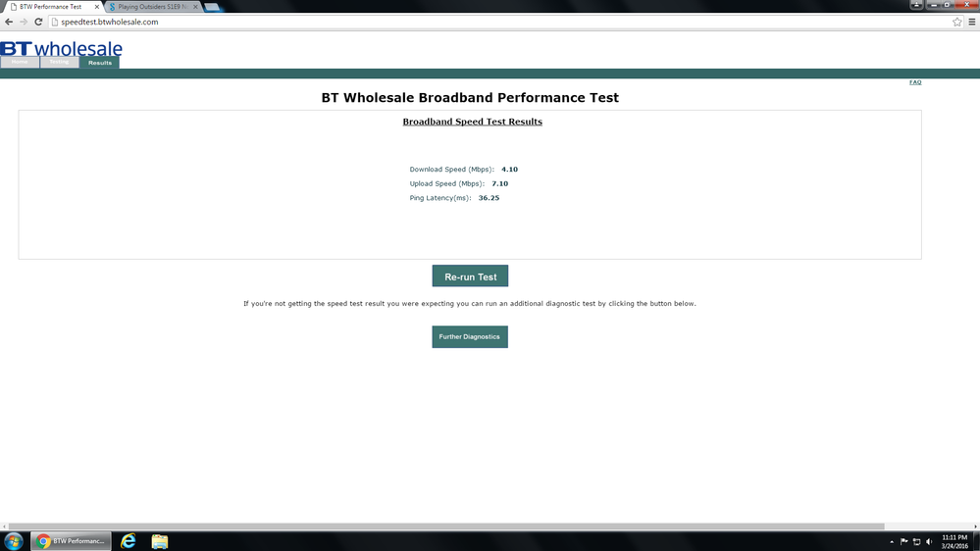Click the upload speed value 7.10
Image resolution: width=980 pixels, height=551 pixels.
(499, 183)
